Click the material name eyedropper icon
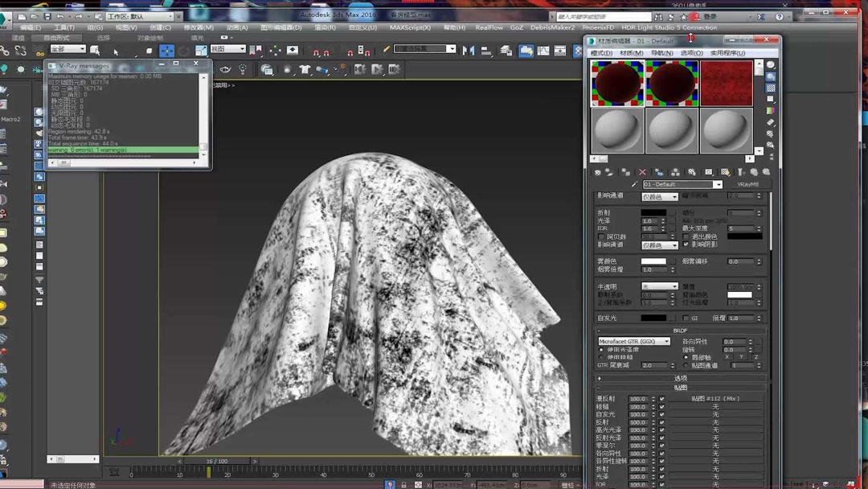 634,185
